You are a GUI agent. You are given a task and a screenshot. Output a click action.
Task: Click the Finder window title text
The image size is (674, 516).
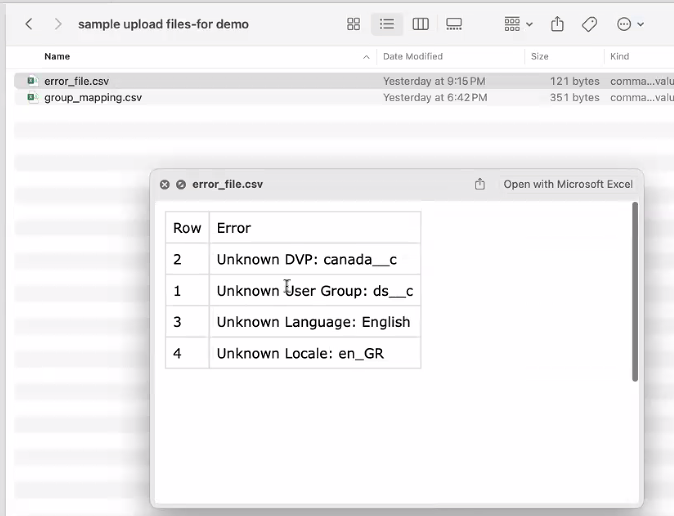pyautogui.click(x=163, y=24)
